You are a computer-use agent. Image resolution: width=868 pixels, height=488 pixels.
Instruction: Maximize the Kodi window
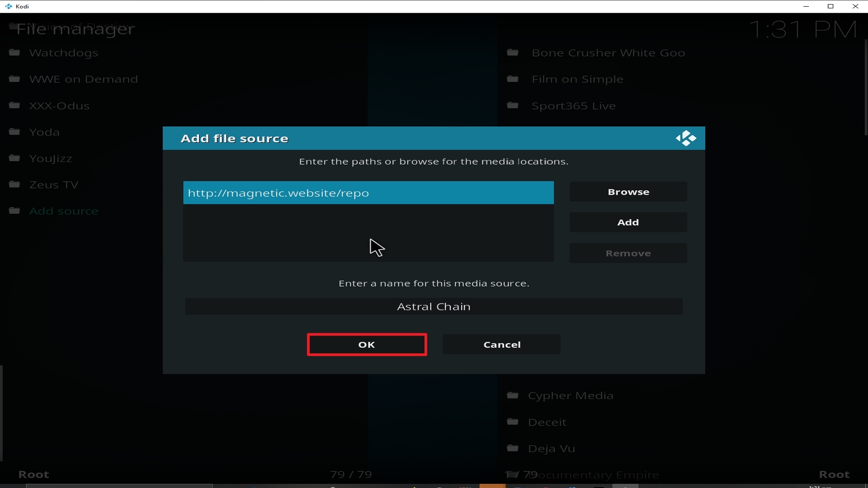[x=830, y=6]
